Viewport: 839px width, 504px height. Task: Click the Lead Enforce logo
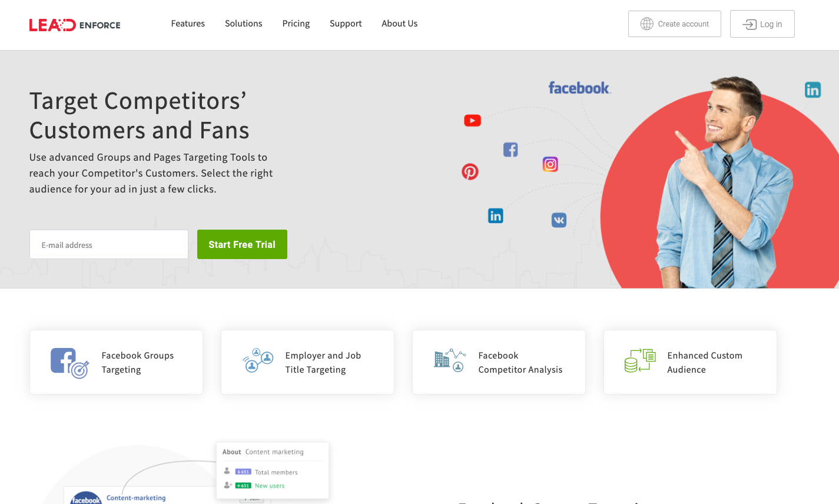[x=75, y=25]
